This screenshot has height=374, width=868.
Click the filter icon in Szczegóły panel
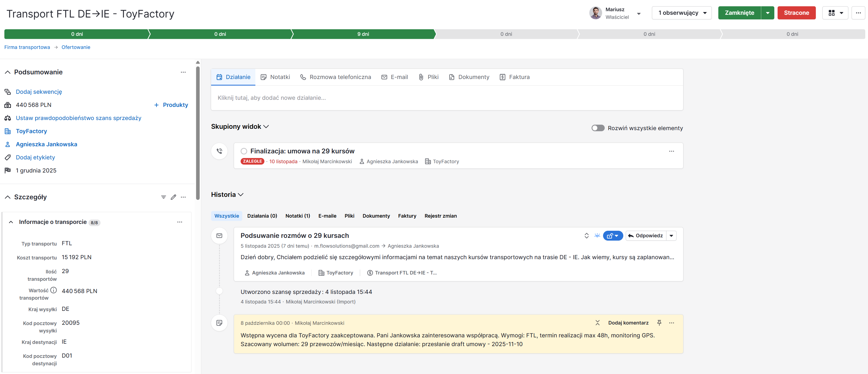[x=163, y=197]
